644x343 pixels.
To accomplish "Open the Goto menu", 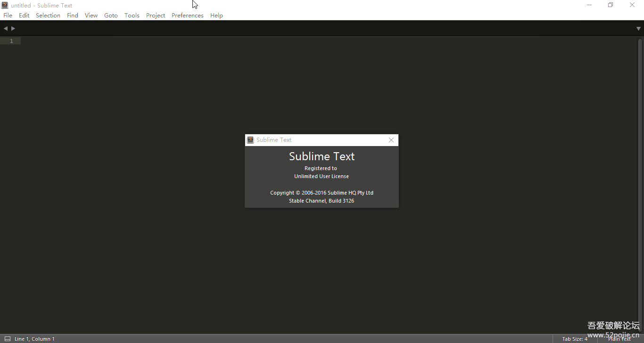I will [x=111, y=15].
